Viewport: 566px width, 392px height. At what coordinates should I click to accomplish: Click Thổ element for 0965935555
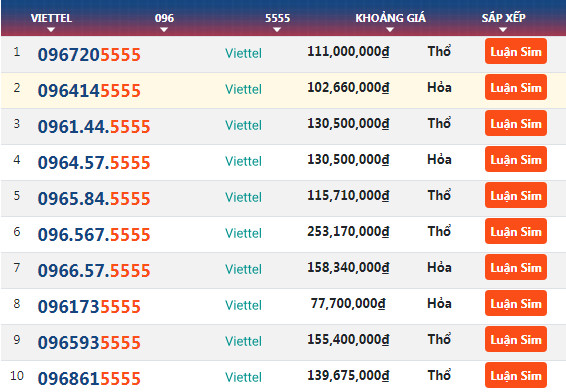[439, 339]
